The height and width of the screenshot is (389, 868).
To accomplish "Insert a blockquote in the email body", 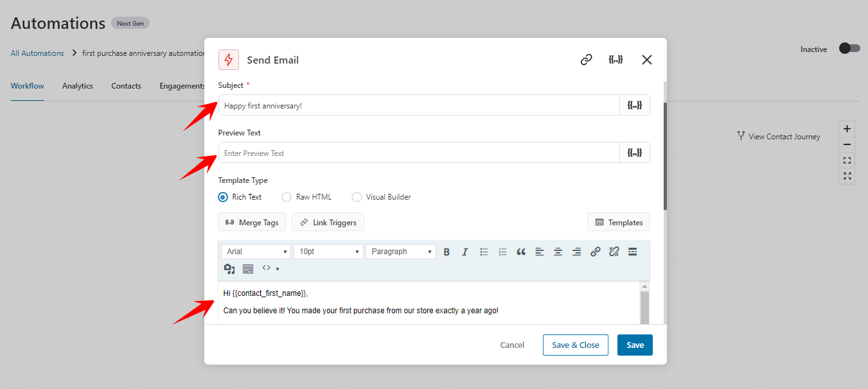I will (521, 251).
